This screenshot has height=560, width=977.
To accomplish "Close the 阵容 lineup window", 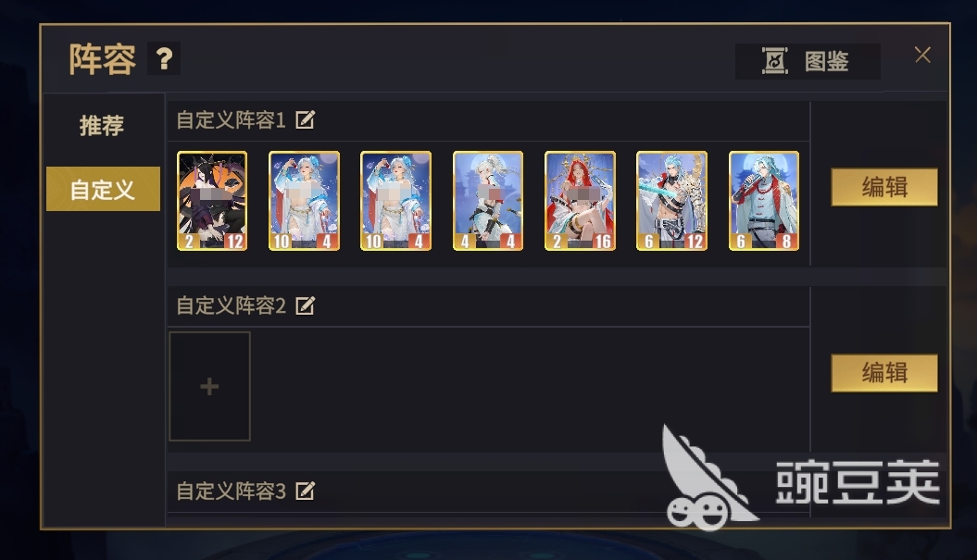I will click(x=922, y=55).
